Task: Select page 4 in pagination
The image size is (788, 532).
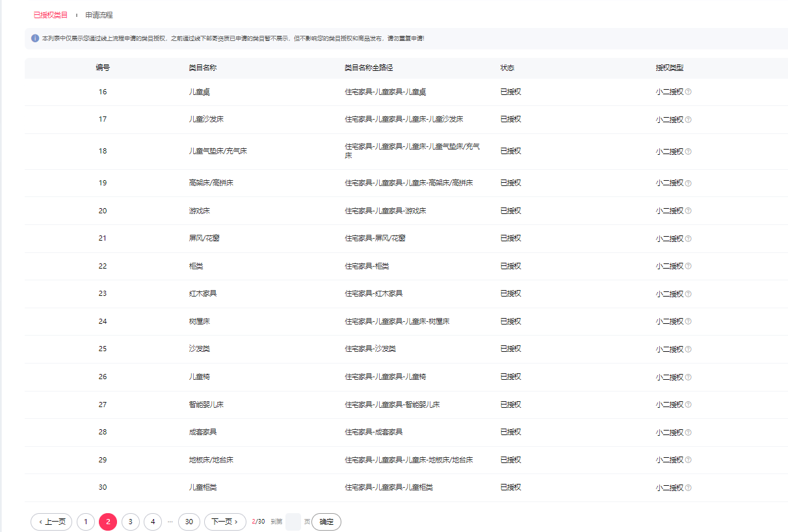Action: click(152, 522)
